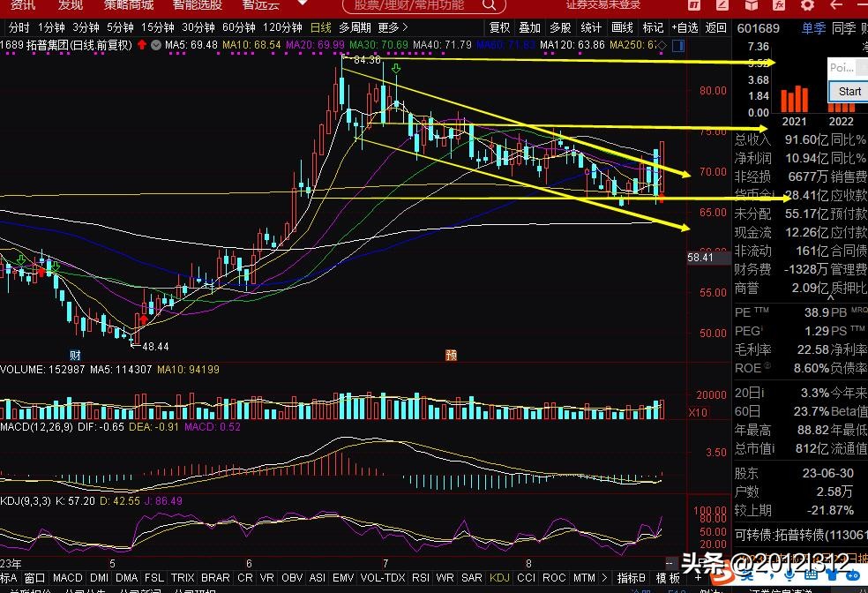Switch indicator to KDJ
Image resolution: width=868 pixels, height=593 pixels.
click(x=499, y=577)
